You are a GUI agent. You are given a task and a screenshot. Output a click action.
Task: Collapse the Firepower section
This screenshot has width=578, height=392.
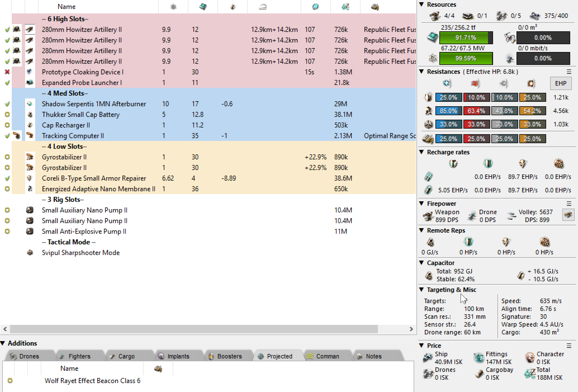tap(422, 204)
